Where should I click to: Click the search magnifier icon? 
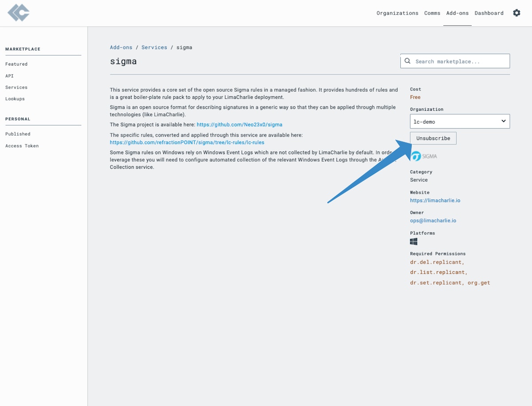coord(407,61)
